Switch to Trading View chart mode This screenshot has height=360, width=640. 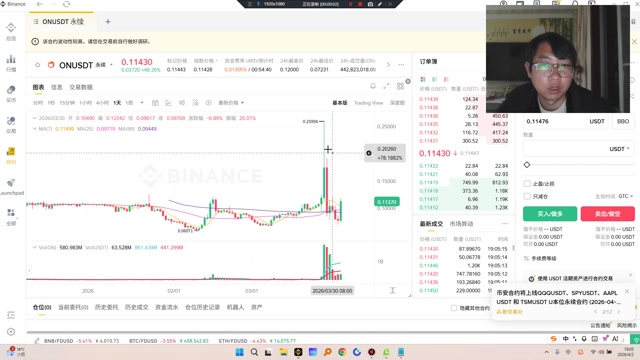point(369,103)
